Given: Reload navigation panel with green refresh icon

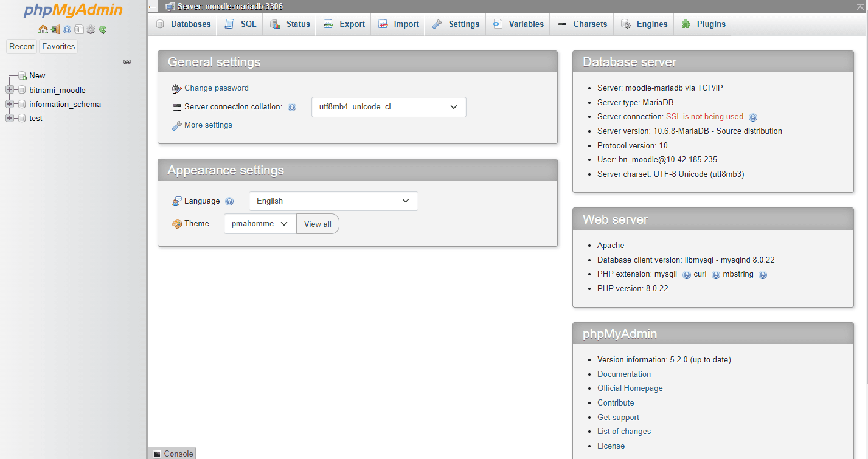Looking at the screenshot, I should point(103,29).
